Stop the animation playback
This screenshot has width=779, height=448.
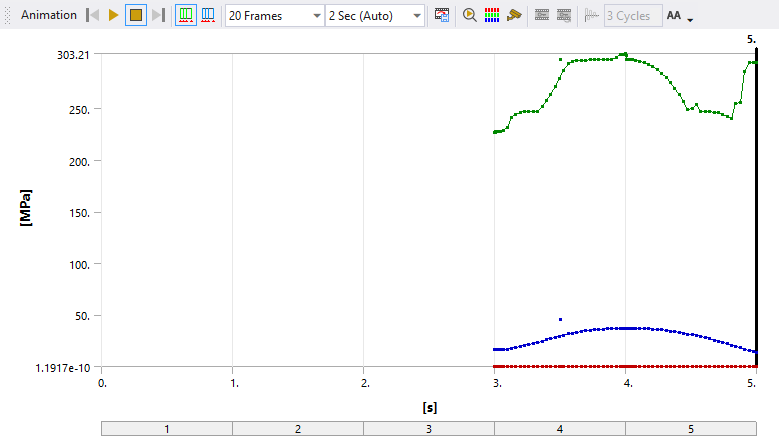click(x=136, y=15)
